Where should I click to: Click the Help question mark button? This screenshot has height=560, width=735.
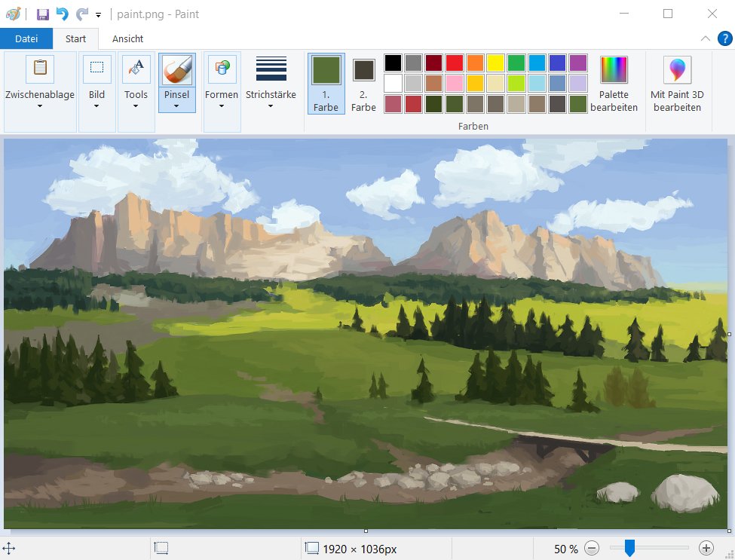724,38
